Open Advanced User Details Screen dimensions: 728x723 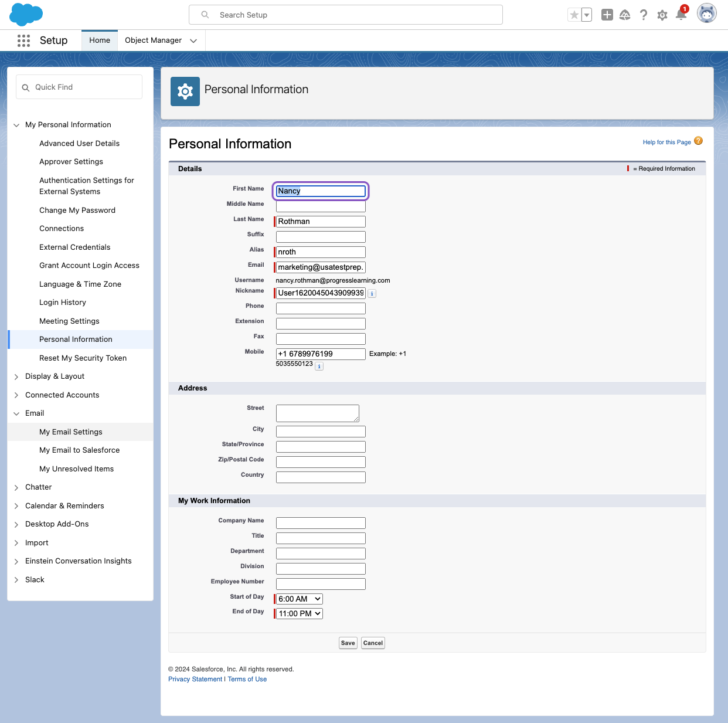coord(80,144)
